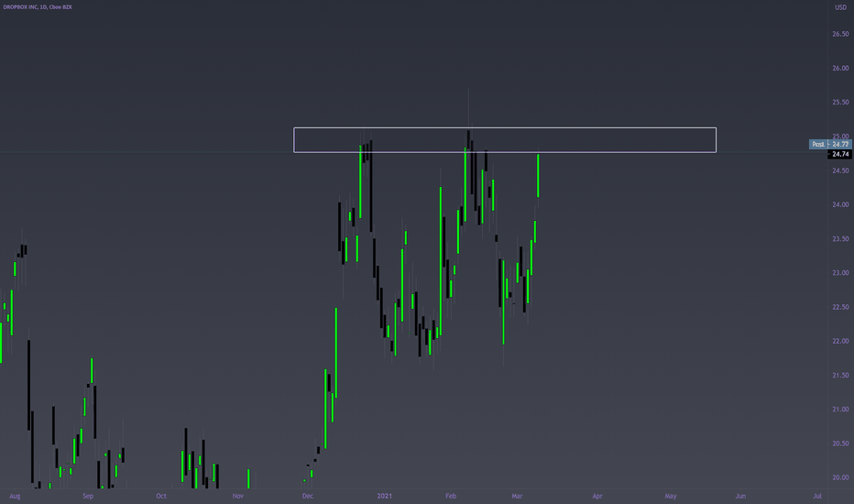Image resolution: width=854 pixels, height=504 pixels.
Task: Click the 2021 label on time axis
Action: 385,496
